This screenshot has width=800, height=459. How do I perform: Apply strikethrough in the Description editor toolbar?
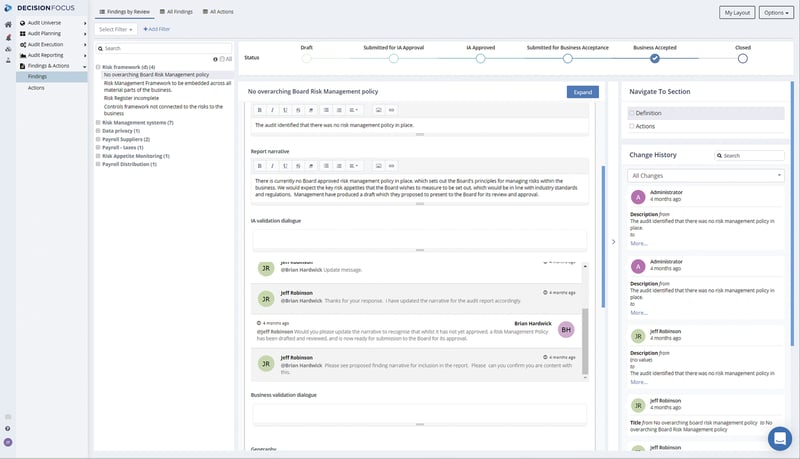[298, 110]
